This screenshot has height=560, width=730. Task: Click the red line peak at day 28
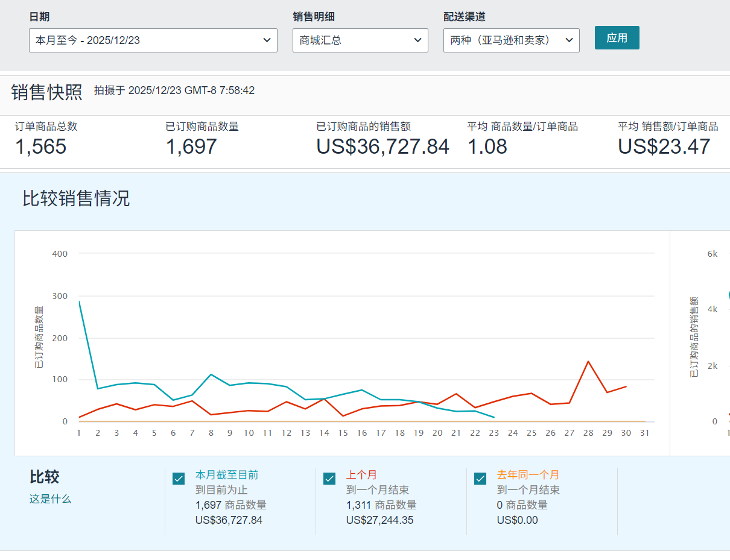[x=588, y=362]
